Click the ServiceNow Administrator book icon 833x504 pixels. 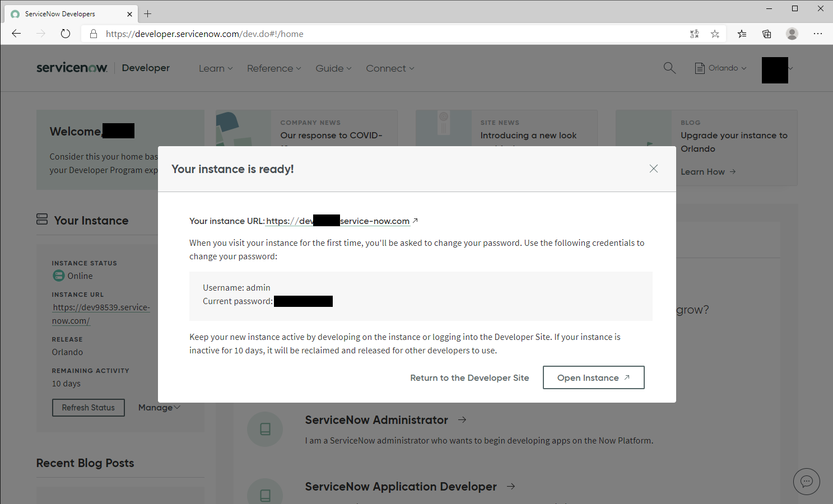(x=265, y=429)
